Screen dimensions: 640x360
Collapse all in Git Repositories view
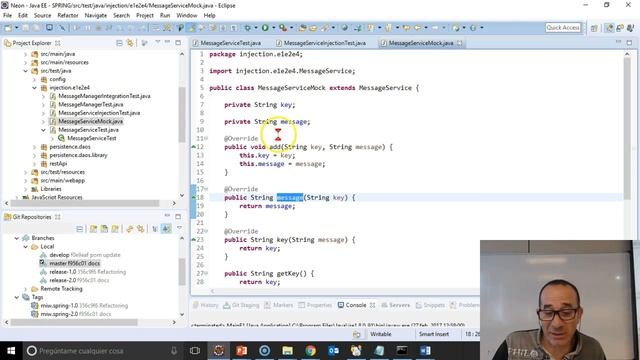[80, 229]
